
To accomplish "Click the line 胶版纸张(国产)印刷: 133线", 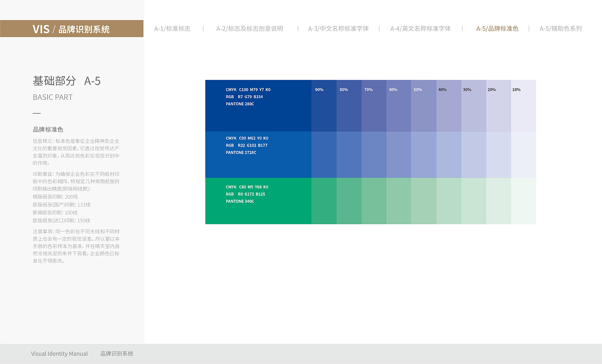I will click(x=62, y=205).
